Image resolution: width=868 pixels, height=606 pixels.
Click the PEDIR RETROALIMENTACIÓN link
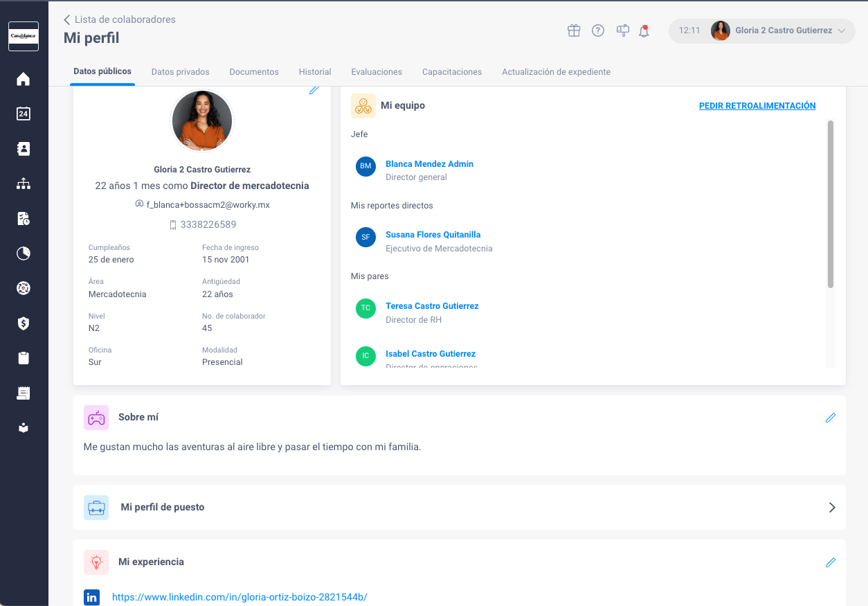point(757,106)
